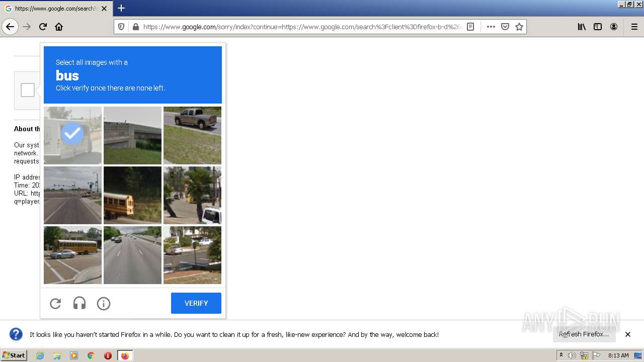Viewport: 644px width, 362px height.
Task: Open volume control in system tray
Action: (x=572, y=355)
